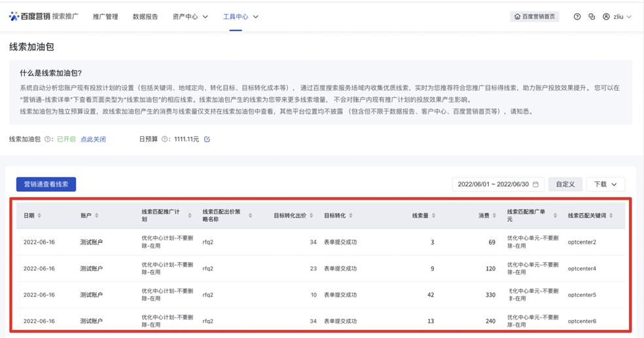
Task: Sort by 目标转化出价 column
Action: pyautogui.click(x=311, y=216)
